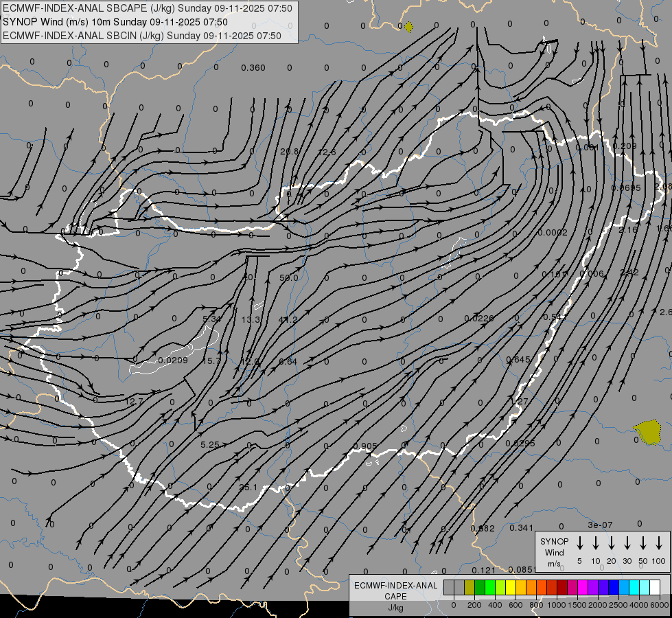Click the 0.0295 CAPE value on map
Screen dimensions: 672x618
(x=520, y=444)
